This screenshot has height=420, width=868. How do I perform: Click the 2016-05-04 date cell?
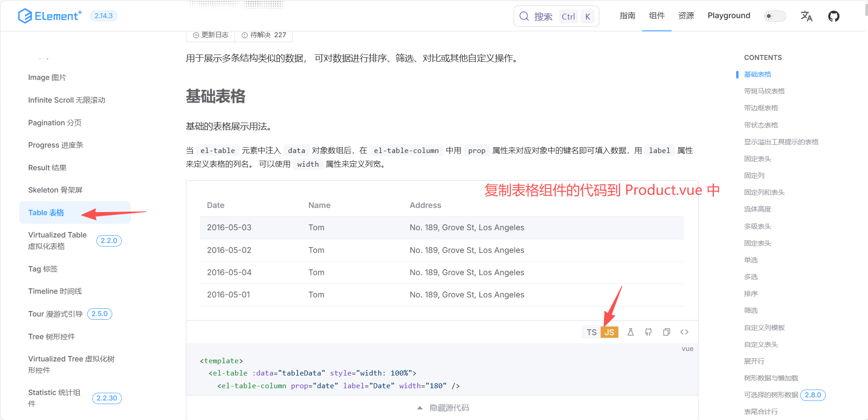[x=229, y=272]
